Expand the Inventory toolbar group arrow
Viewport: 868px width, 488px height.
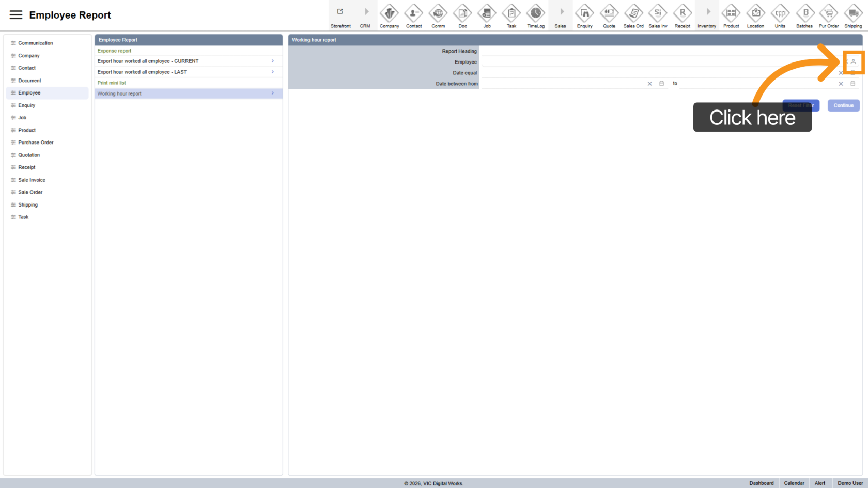(707, 13)
